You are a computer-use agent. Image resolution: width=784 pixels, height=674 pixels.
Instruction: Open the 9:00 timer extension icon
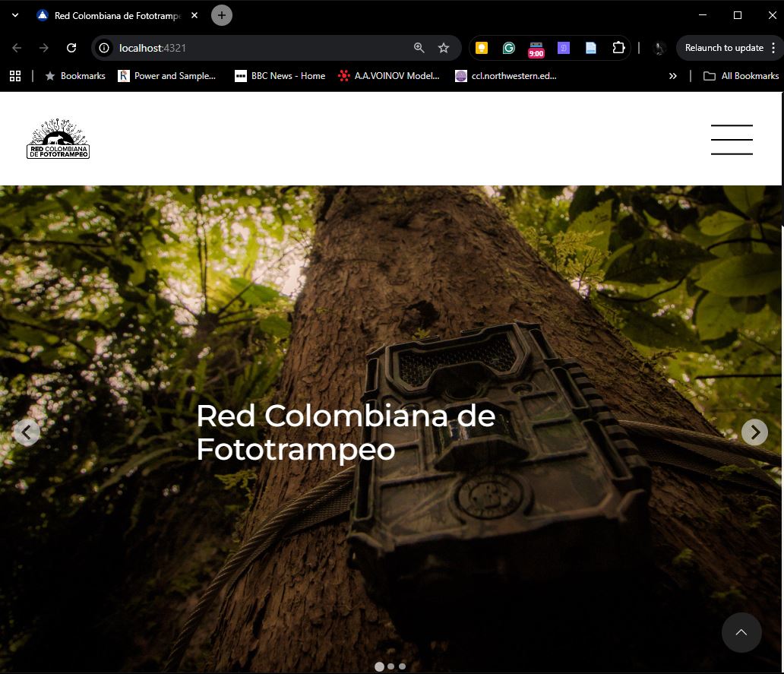(536, 49)
